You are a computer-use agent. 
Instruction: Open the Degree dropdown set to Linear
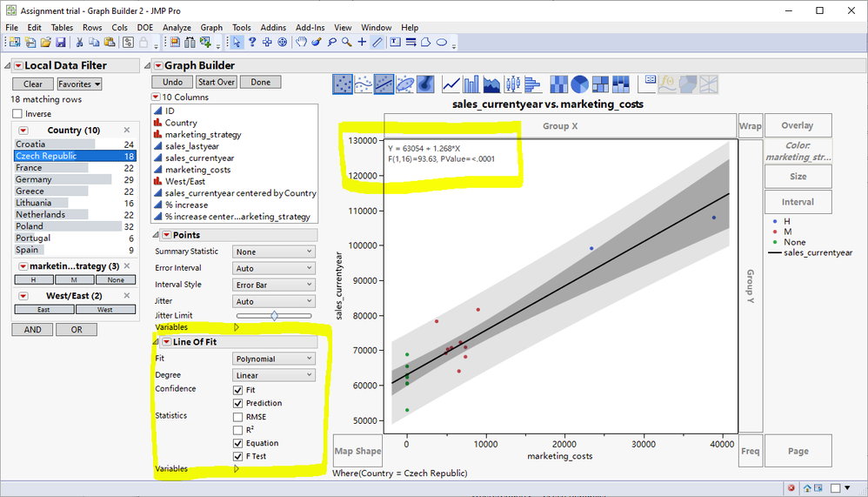(x=273, y=375)
